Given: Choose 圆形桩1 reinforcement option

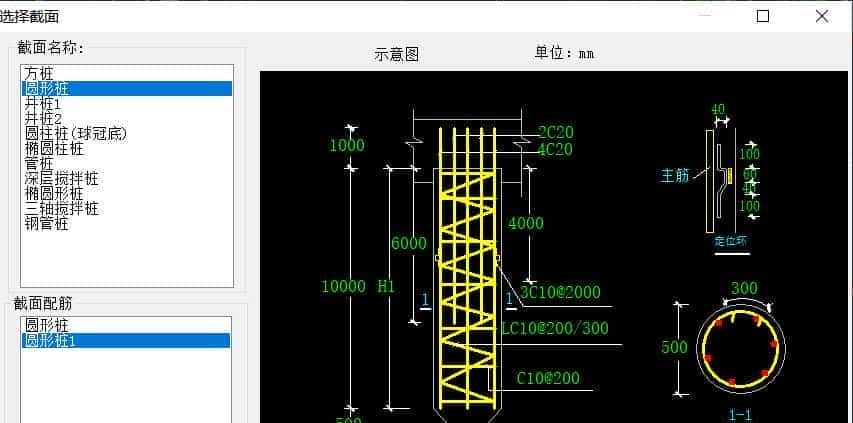Looking at the screenshot, I should coord(51,340).
